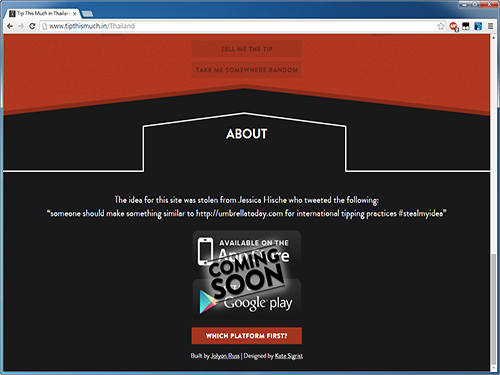Open the red Adblock extension icon
The image size is (500, 375).
coord(453,26)
